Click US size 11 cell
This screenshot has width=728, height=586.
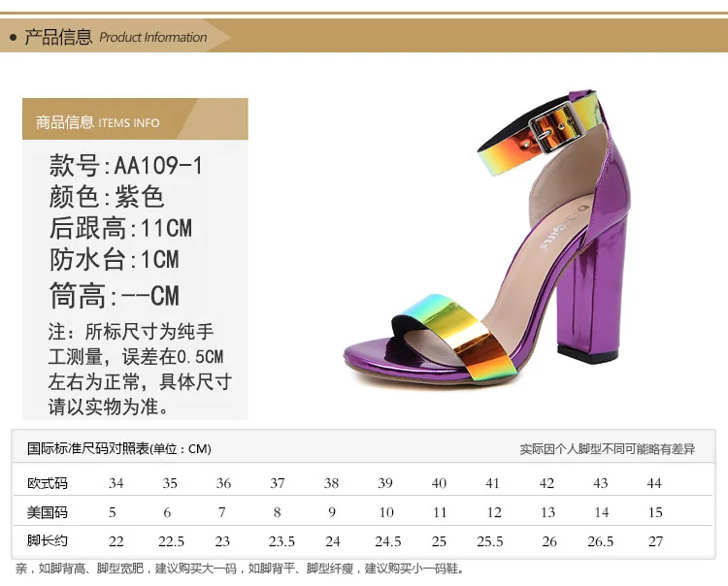[x=440, y=512]
